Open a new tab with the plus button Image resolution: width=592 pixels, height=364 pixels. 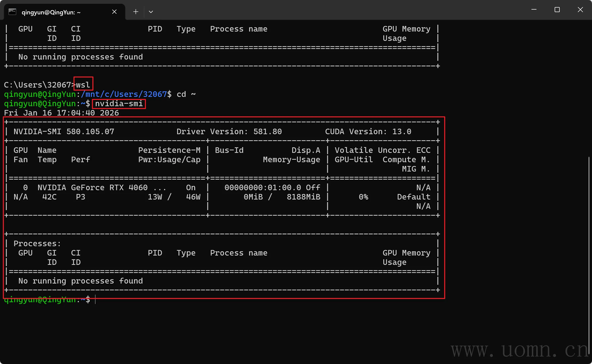pyautogui.click(x=136, y=12)
